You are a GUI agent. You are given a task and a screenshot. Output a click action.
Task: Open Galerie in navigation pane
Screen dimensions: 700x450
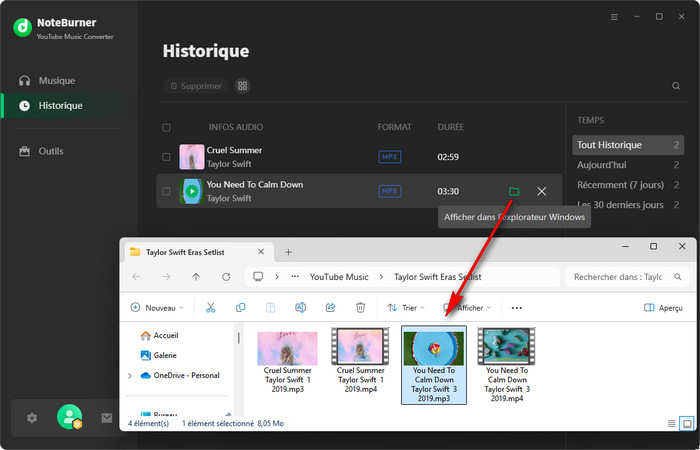(158, 355)
